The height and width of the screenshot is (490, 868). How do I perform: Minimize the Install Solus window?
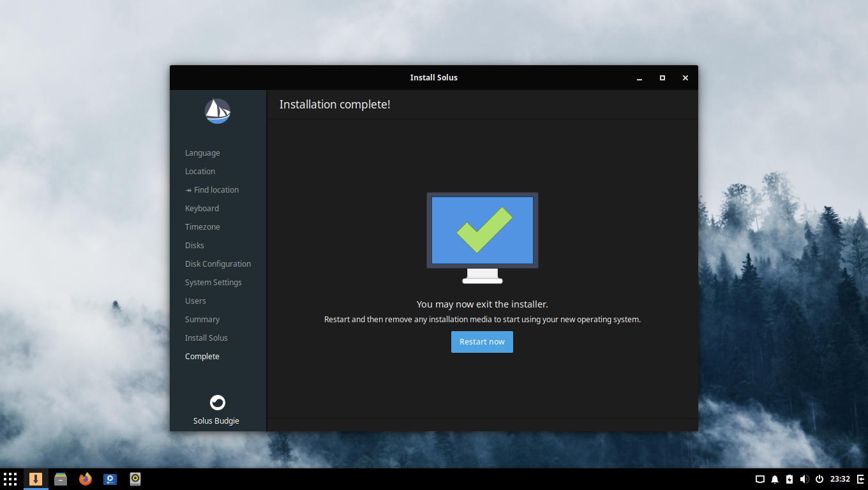coord(640,78)
